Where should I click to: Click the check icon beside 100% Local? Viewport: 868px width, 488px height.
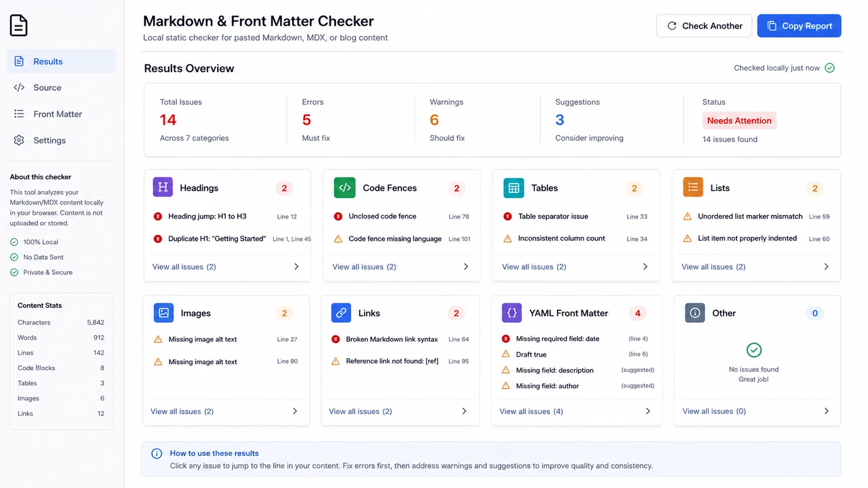click(x=14, y=242)
